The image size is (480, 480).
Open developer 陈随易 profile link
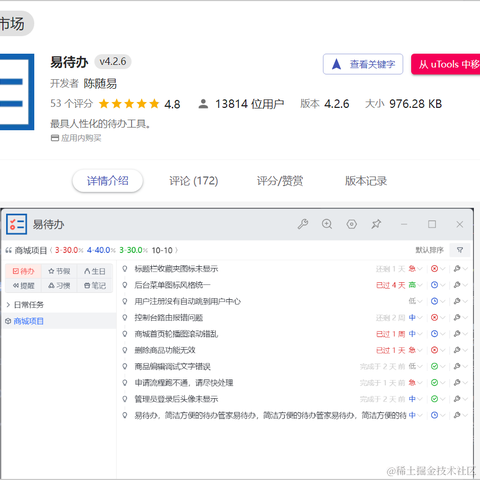click(100, 83)
